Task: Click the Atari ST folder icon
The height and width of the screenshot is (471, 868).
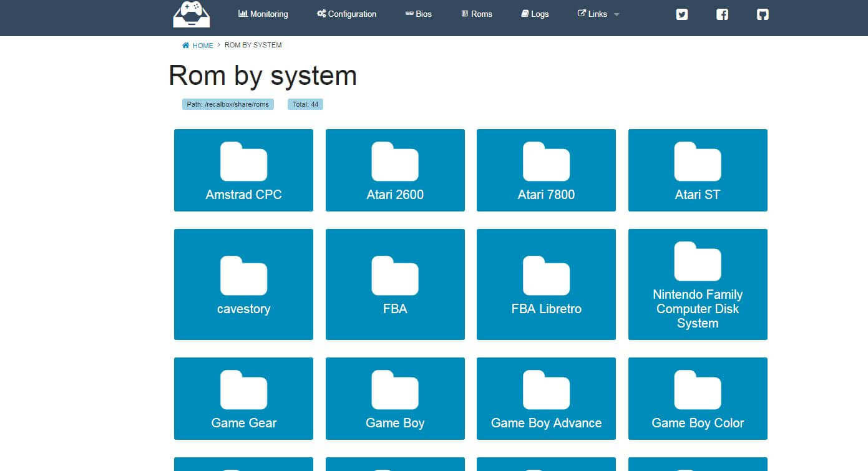Action: [698, 162]
